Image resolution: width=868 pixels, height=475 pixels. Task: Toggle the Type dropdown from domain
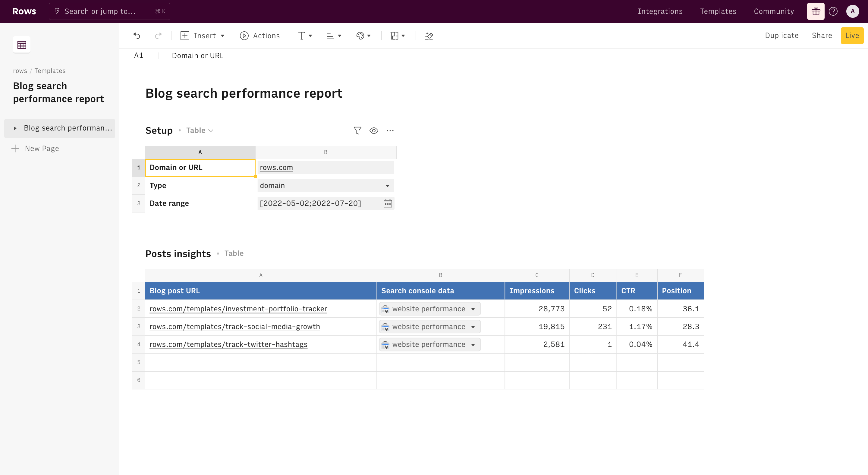(x=388, y=185)
